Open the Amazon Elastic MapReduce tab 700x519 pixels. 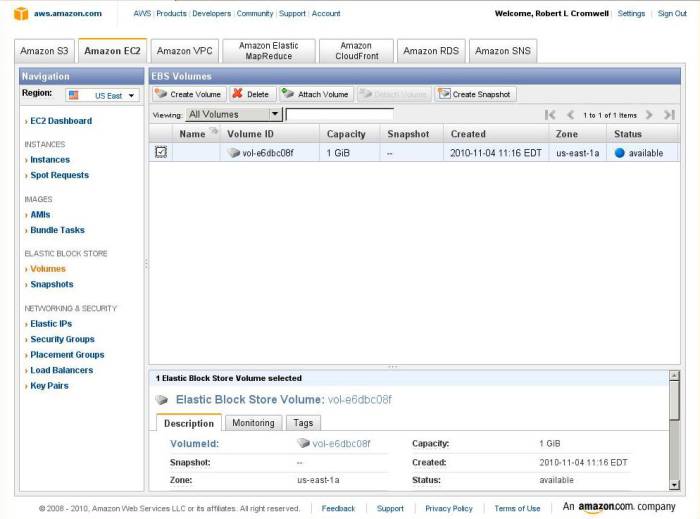click(x=269, y=51)
